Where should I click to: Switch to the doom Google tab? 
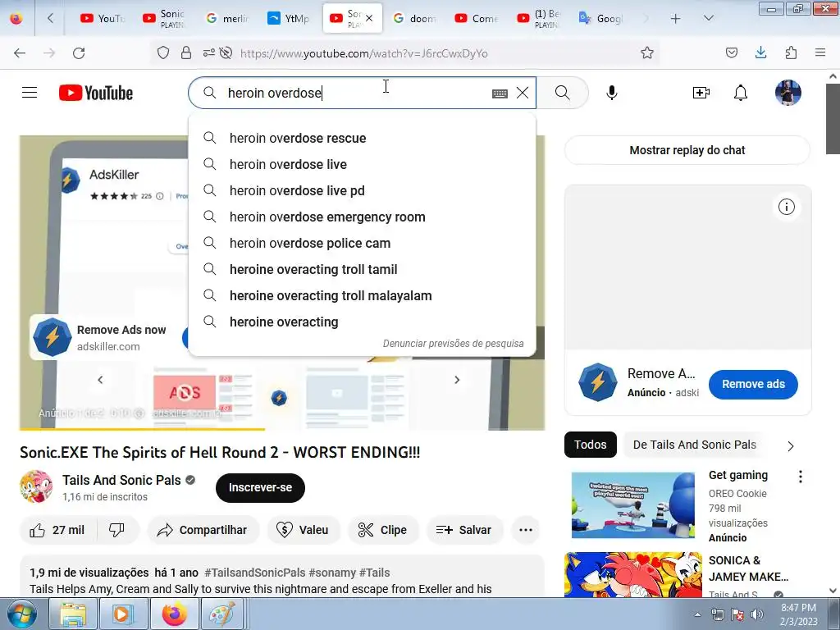pyautogui.click(x=414, y=19)
